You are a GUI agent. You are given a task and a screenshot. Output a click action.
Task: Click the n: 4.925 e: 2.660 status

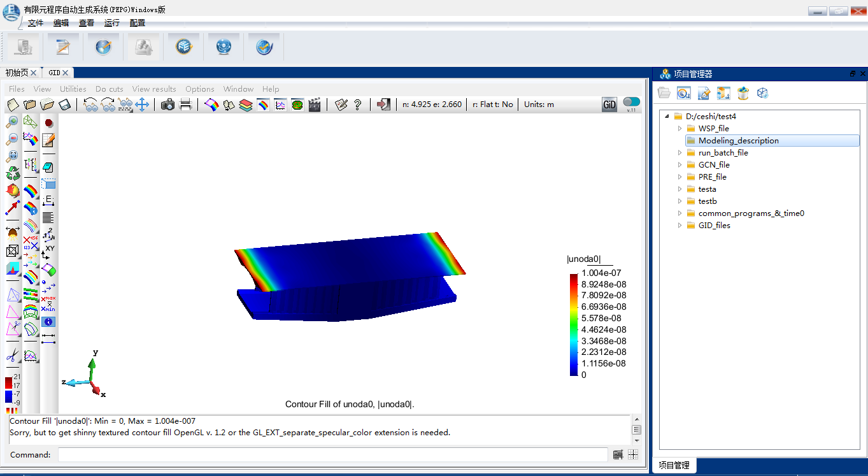(432, 105)
